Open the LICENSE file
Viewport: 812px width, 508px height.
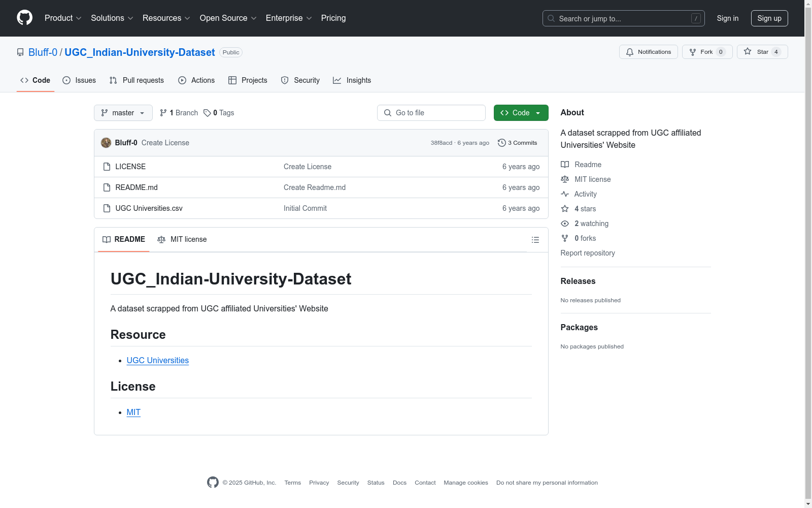pyautogui.click(x=130, y=167)
